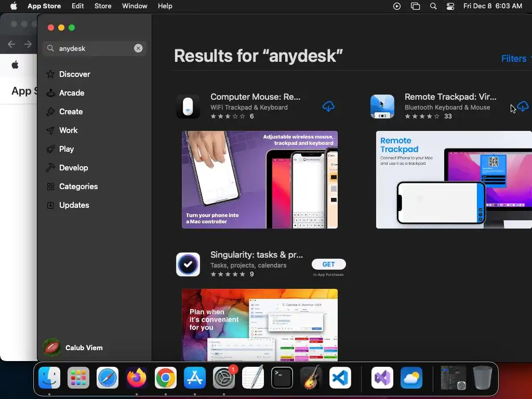
Task: Launch Terminal from the Dock
Action: pos(282,378)
